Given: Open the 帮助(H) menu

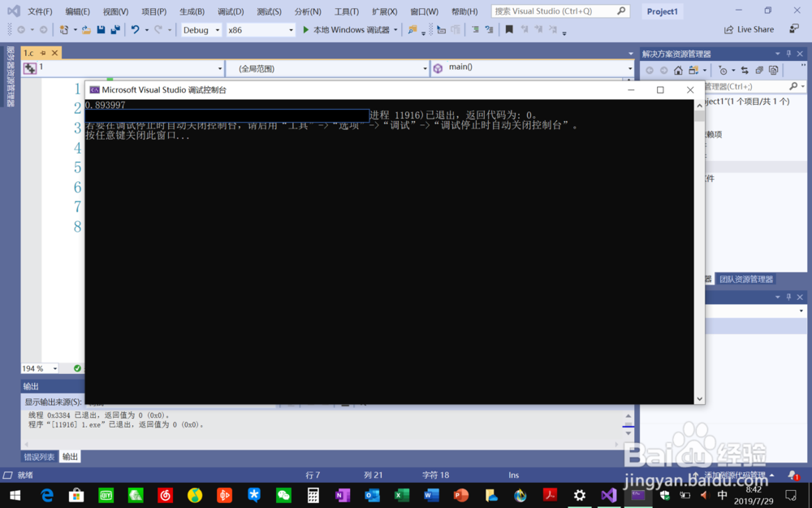Looking at the screenshot, I should point(464,11).
